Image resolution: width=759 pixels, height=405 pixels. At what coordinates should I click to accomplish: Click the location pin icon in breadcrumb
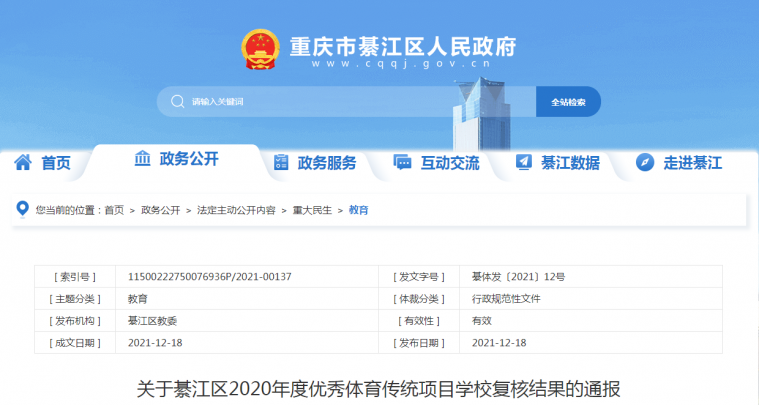pyautogui.click(x=23, y=210)
